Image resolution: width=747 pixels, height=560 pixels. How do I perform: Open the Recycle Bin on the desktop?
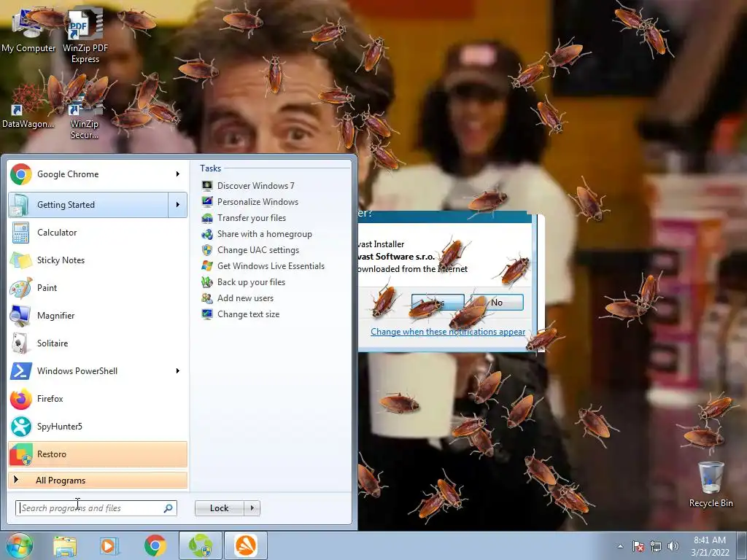pos(711,485)
